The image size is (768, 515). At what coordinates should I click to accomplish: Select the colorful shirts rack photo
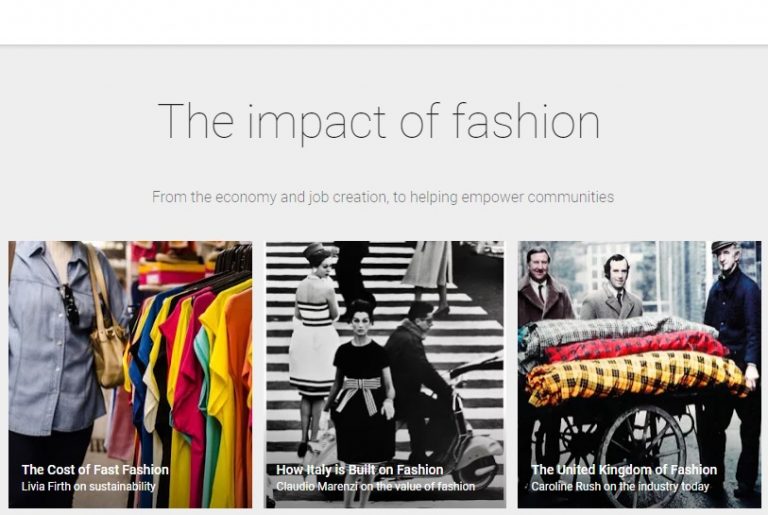[x=130, y=374]
